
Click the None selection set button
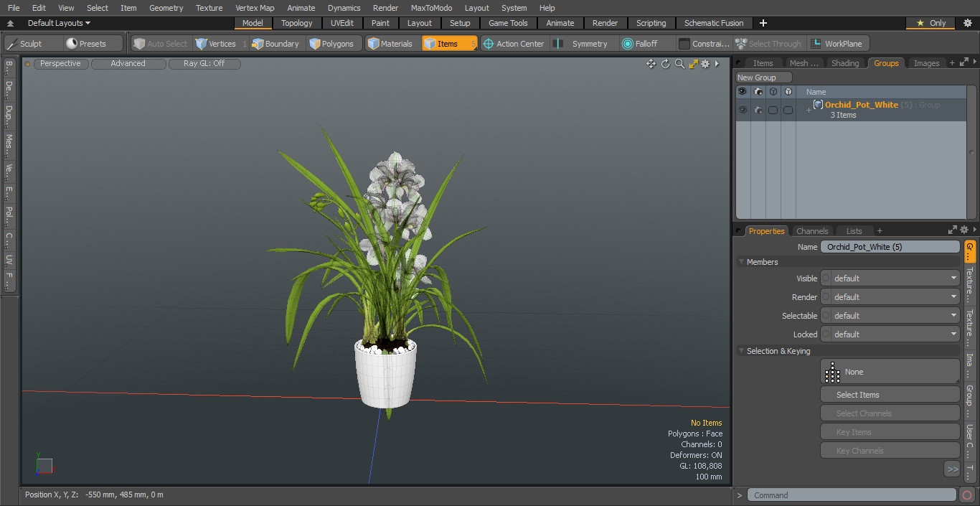[890, 372]
